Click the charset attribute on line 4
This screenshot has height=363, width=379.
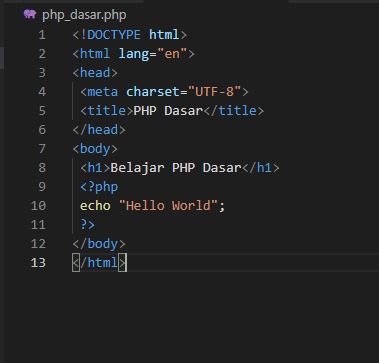153,92
